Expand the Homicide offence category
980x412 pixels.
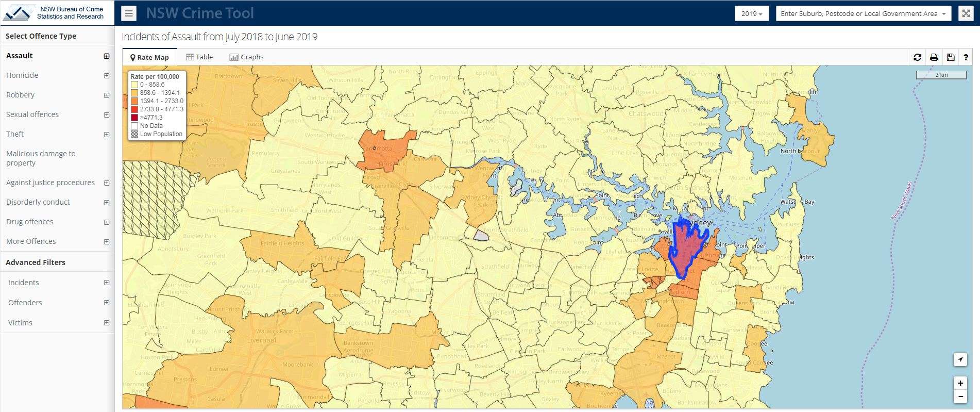(107, 75)
